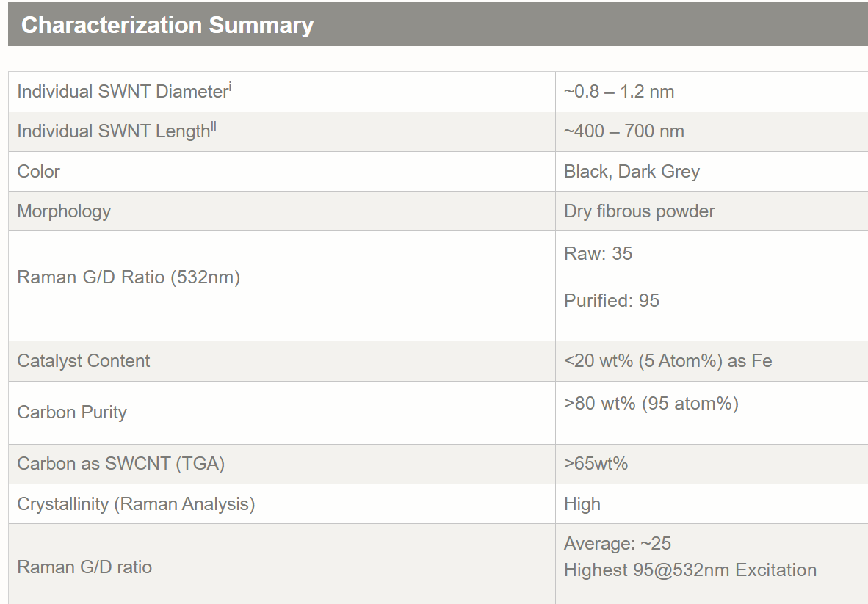868x604 pixels.
Task: Click the Raman G/D Ratio (532nm) label
Action: click(x=129, y=277)
